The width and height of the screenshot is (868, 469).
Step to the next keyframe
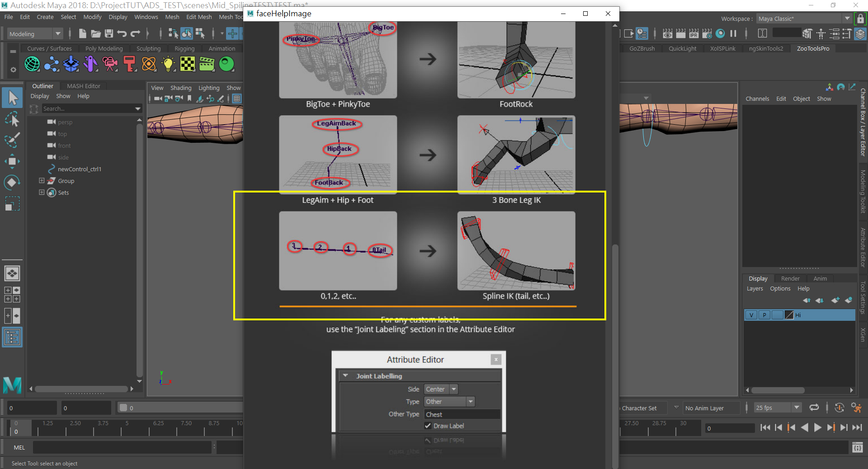pos(831,427)
